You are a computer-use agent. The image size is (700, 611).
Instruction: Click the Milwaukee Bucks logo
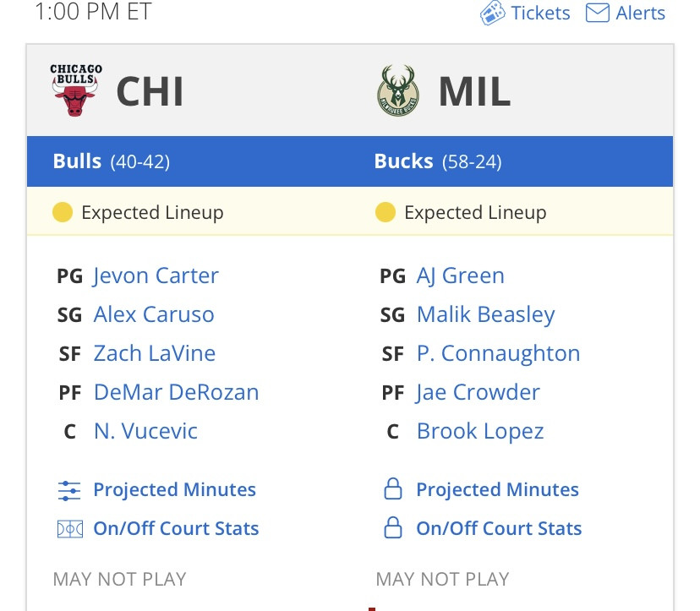(398, 90)
